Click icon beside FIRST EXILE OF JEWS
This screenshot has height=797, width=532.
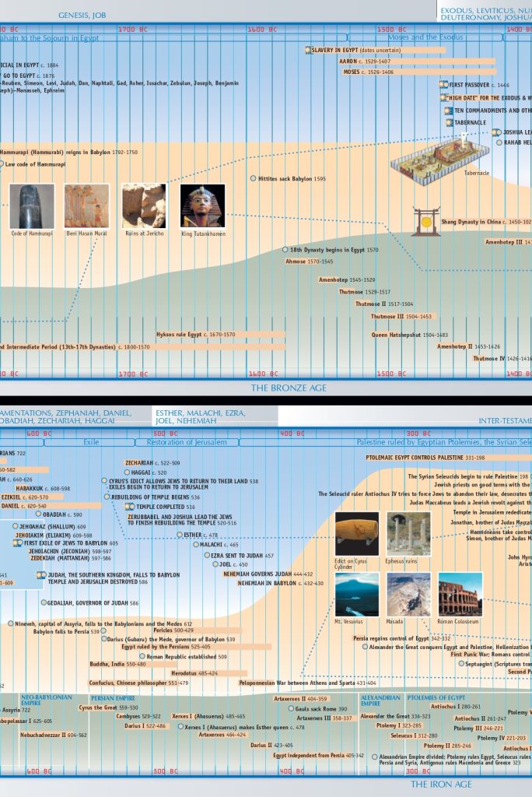[18, 543]
